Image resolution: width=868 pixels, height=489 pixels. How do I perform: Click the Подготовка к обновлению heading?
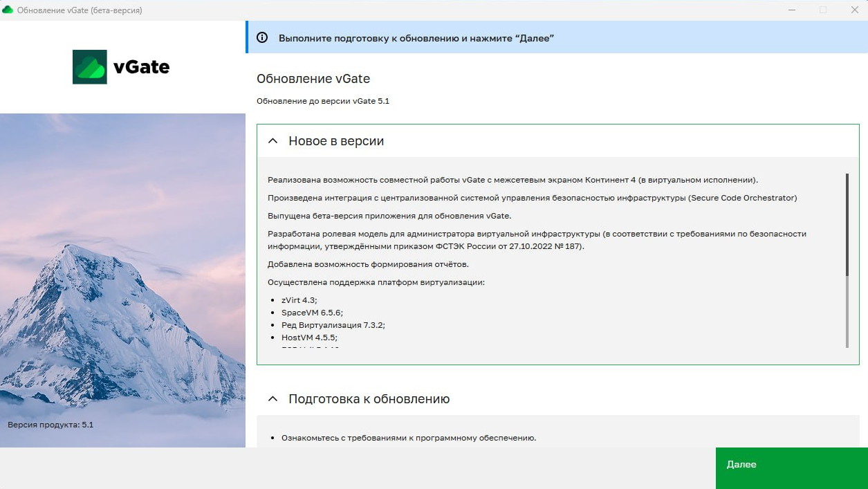[369, 399]
